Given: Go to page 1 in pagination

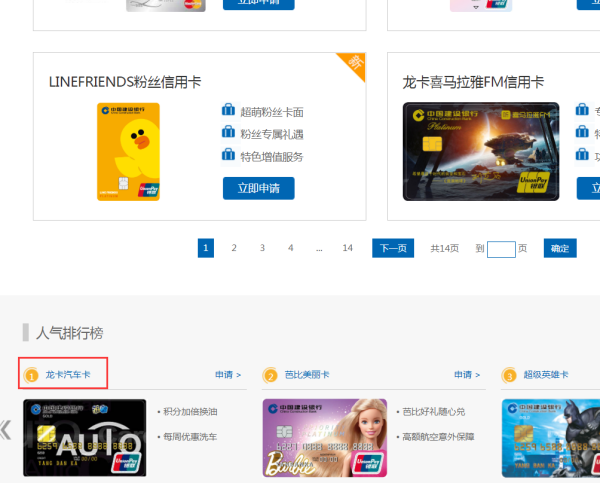Looking at the screenshot, I should click(x=206, y=248).
